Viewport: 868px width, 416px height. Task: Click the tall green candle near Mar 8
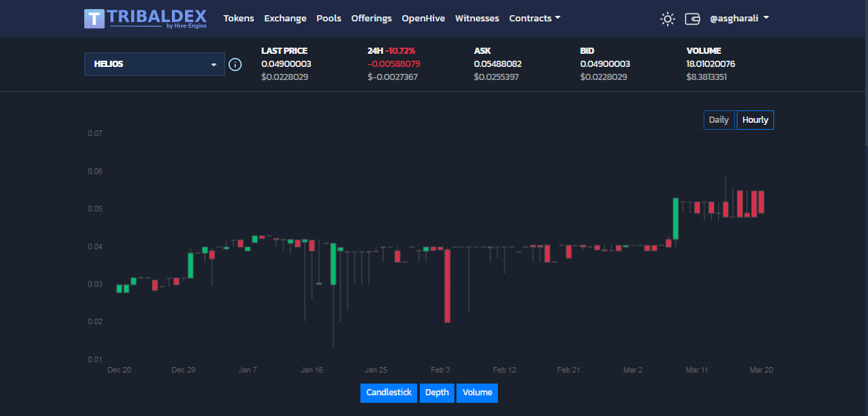[675, 219]
